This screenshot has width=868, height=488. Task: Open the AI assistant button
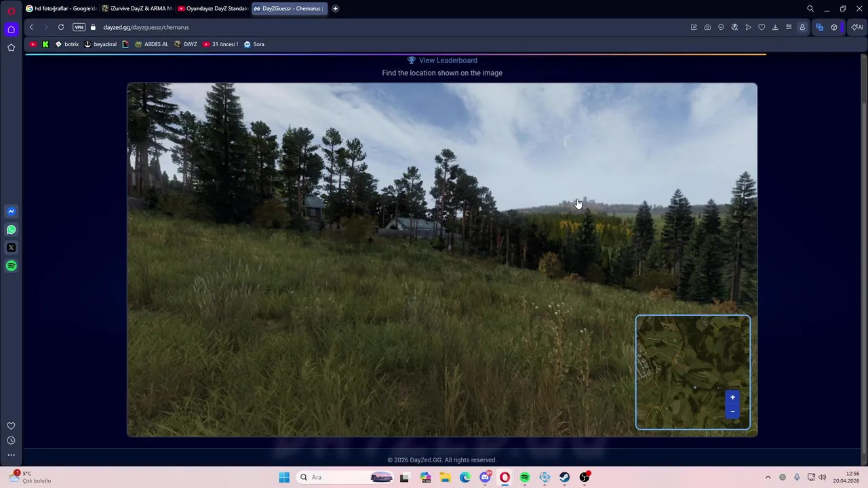point(857,27)
